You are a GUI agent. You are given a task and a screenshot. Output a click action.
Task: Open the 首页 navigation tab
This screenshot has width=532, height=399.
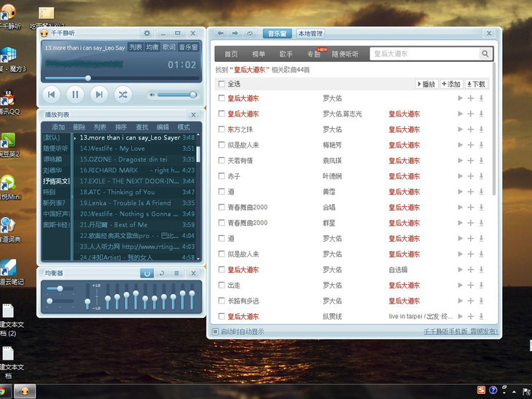231,54
